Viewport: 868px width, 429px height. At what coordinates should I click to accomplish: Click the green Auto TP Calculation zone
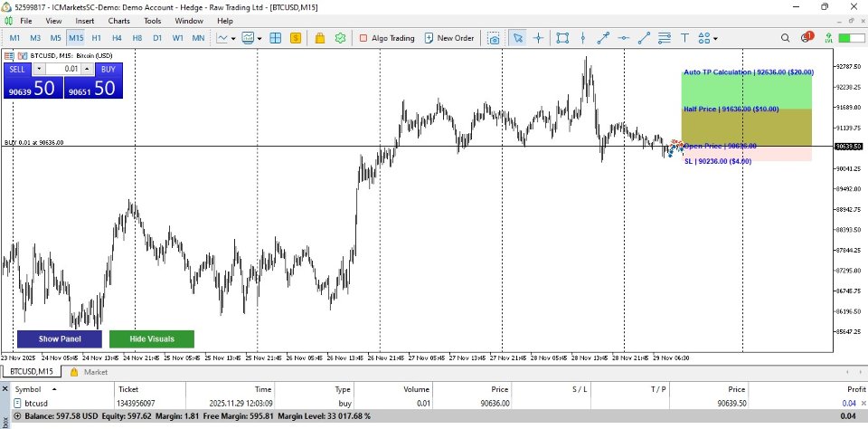pos(746,91)
